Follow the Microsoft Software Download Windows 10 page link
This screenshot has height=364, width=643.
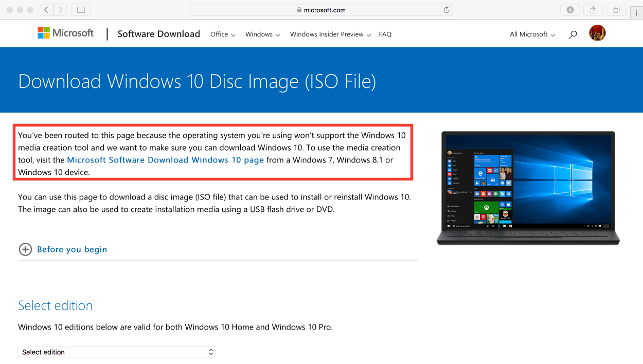(x=165, y=160)
